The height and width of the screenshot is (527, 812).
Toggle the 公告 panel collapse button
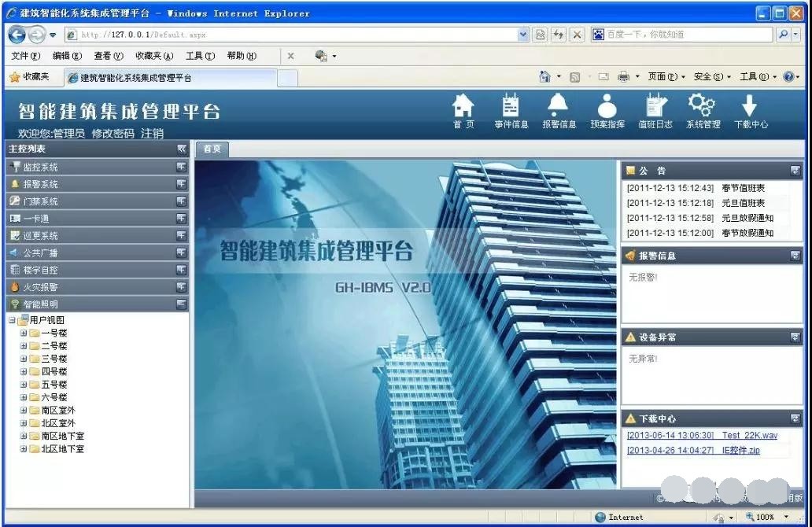pos(795,171)
